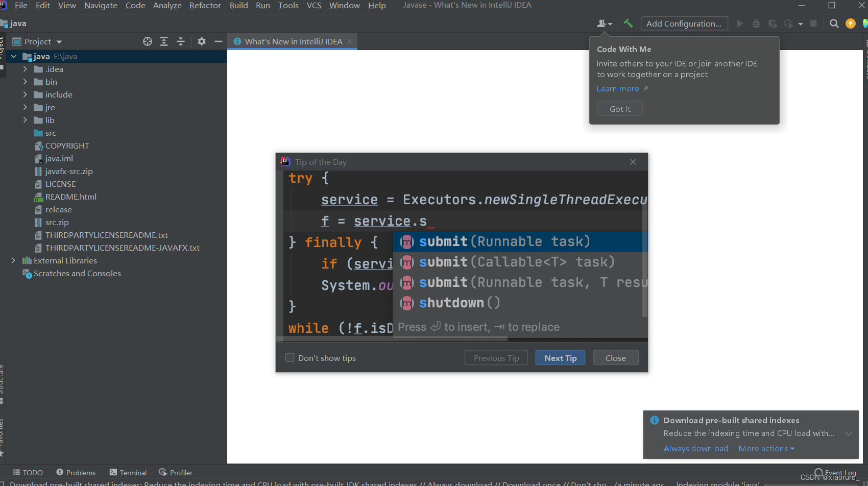Click the orange IDE update icon
Viewport: 868px width, 486px height.
(x=851, y=23)
